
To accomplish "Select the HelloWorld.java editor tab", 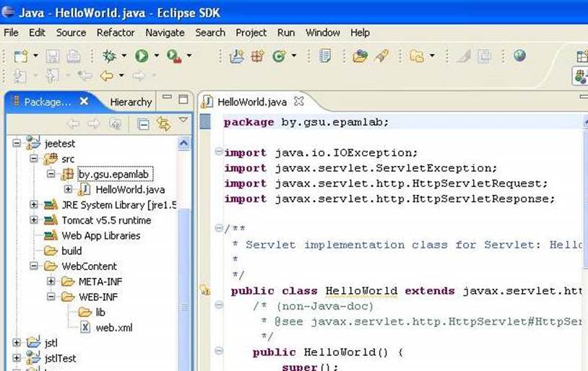I will point(252,102).
